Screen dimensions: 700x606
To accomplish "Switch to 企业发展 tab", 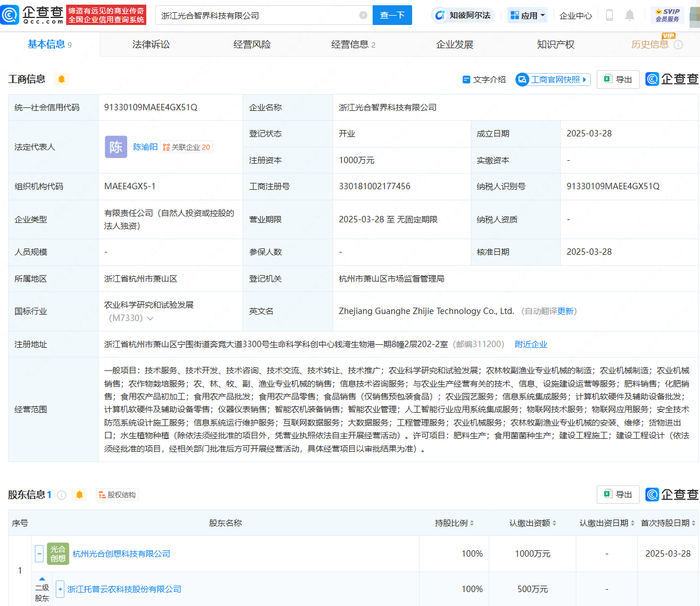I will [454, 45].
